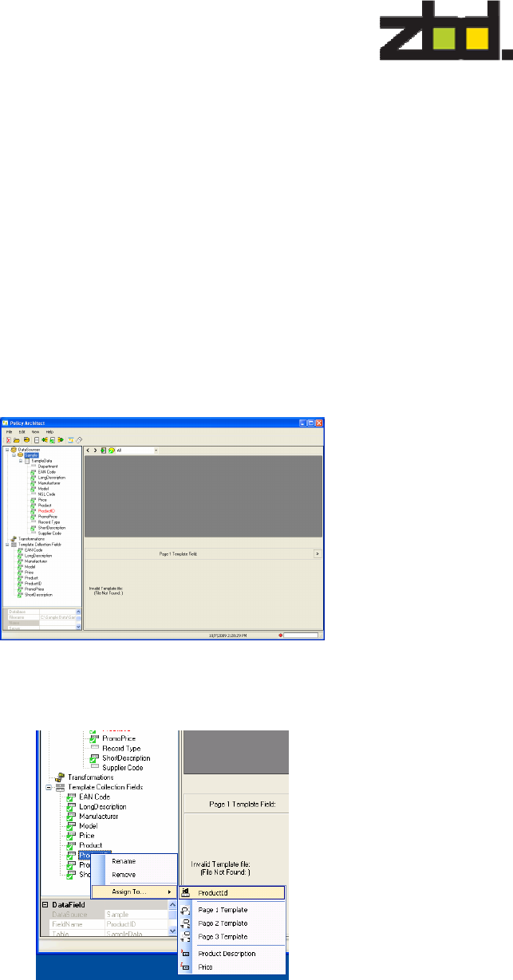Select LongDescription in the lower screenshot tree
Image resolution: width=513 pixels, height=980 pixels.
point(102,806)
